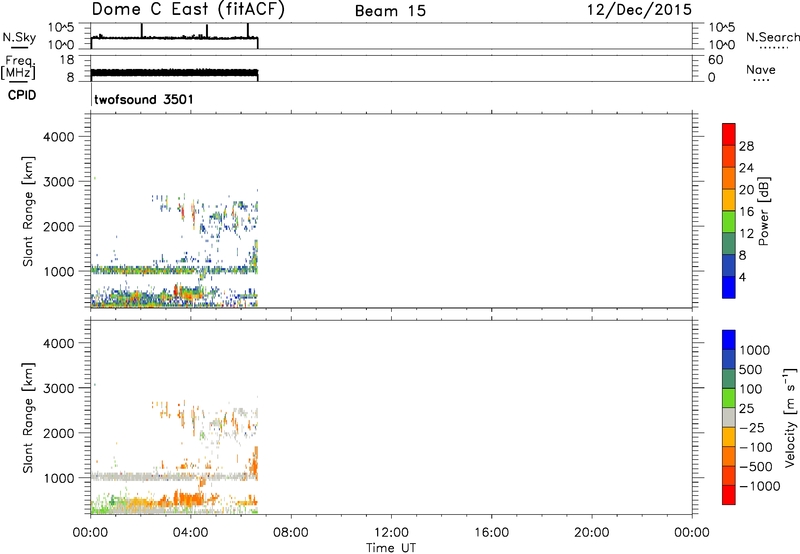Viewport: 800px width, 554px height.
Task: Select the '25' tick on the velocity colorbar
Action: (746, 409)
